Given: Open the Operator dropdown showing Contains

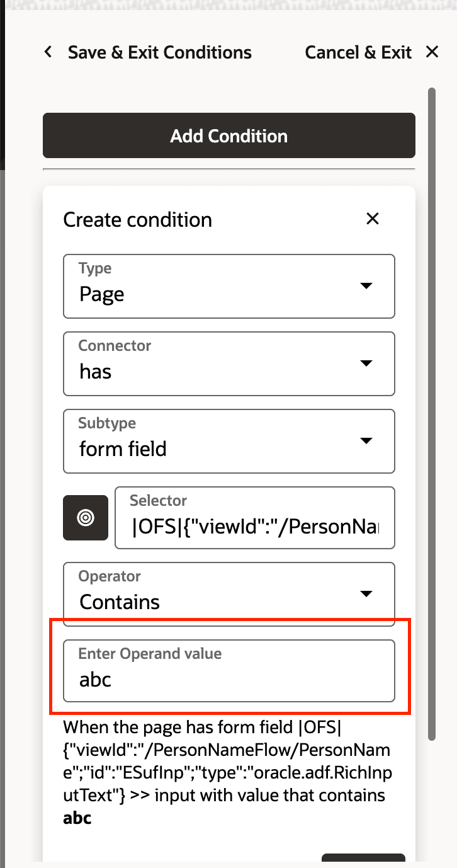Looking at the screenshot, I should click(x=229, y=594).
